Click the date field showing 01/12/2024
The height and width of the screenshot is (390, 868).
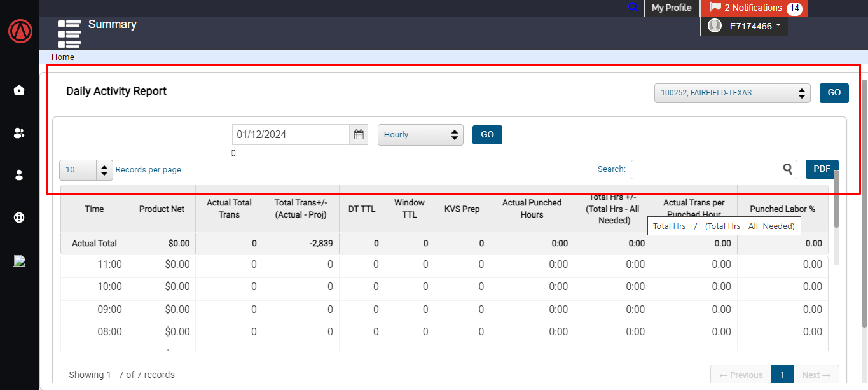(291, 134)
